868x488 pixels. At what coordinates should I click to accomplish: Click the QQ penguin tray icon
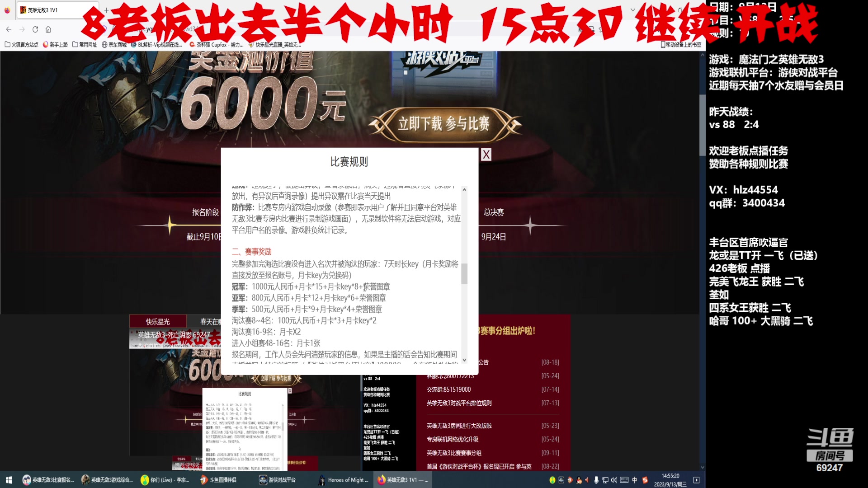tap(579, 480)
